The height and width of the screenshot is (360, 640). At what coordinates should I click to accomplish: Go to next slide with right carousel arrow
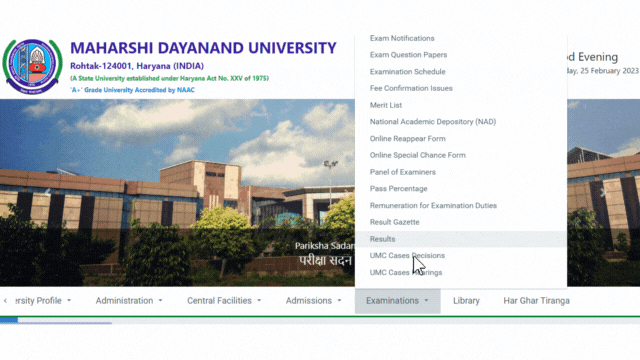coord(603,193)
